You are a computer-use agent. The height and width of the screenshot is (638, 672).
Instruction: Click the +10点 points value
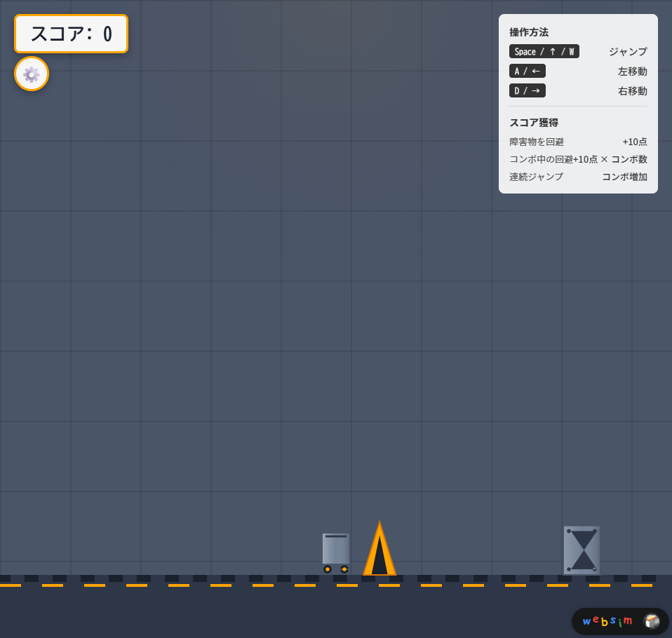click(x=634, y=142)
